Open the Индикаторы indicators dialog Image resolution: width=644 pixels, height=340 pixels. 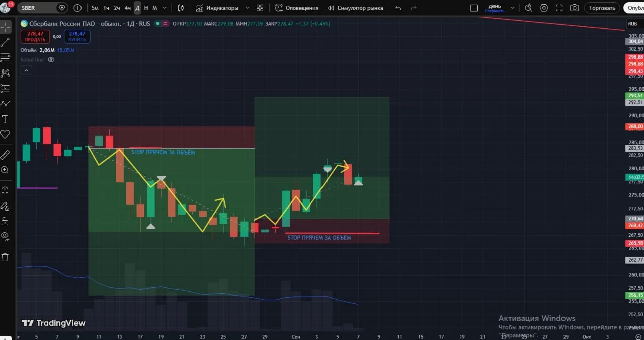(x=217, y=8)
